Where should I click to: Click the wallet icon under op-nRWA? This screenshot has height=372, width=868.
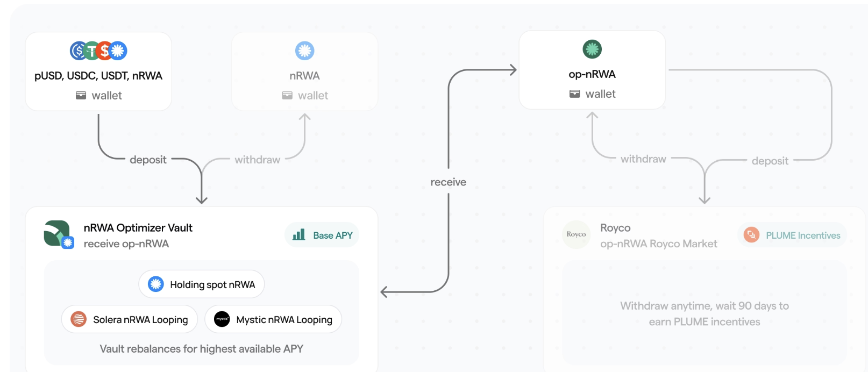click(x=574, y=94)
